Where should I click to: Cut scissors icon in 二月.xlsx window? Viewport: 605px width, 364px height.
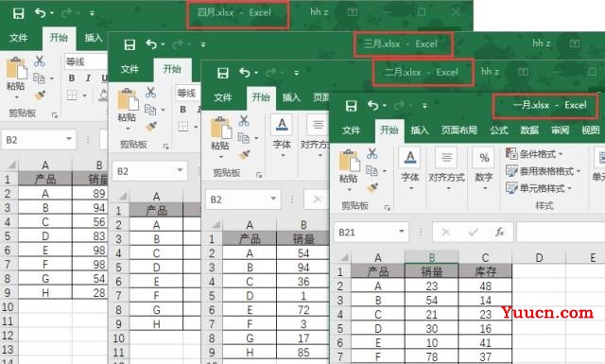coord(244,121)
